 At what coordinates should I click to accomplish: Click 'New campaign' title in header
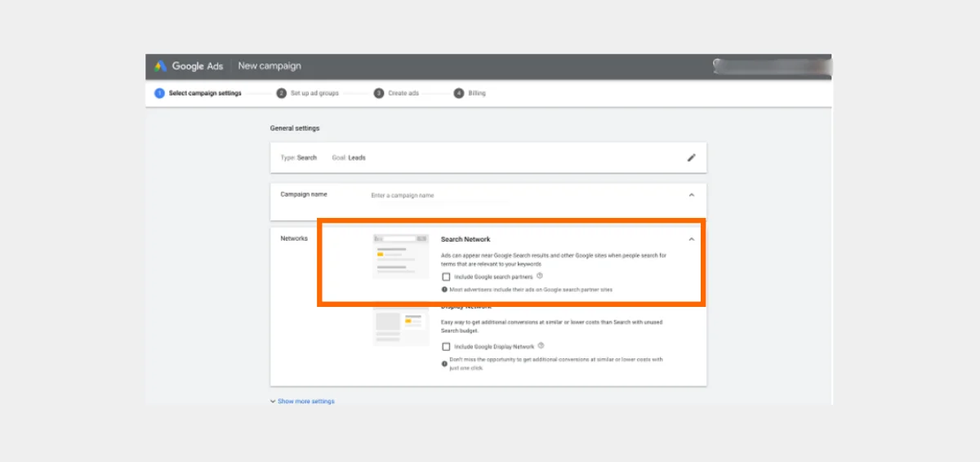[269, 66]
